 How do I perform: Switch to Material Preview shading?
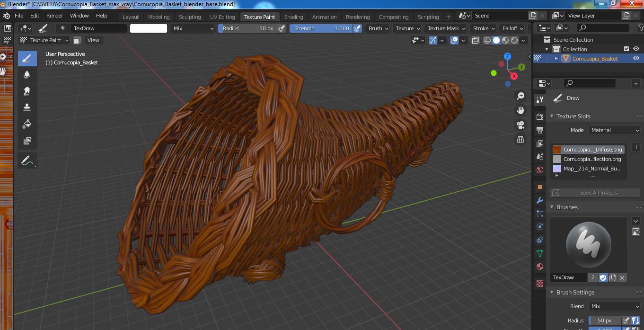coord(505,40)
